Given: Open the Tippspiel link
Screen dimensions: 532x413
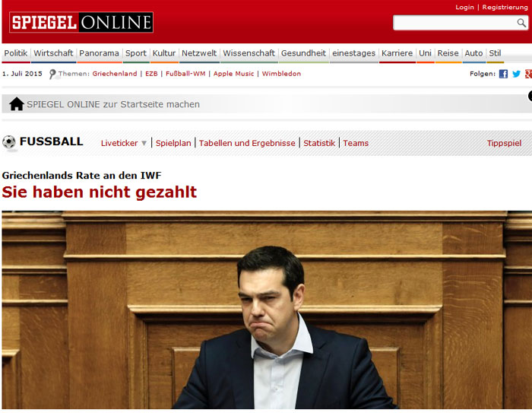Looking at the screenshot, I should click(x=504, y=143).
